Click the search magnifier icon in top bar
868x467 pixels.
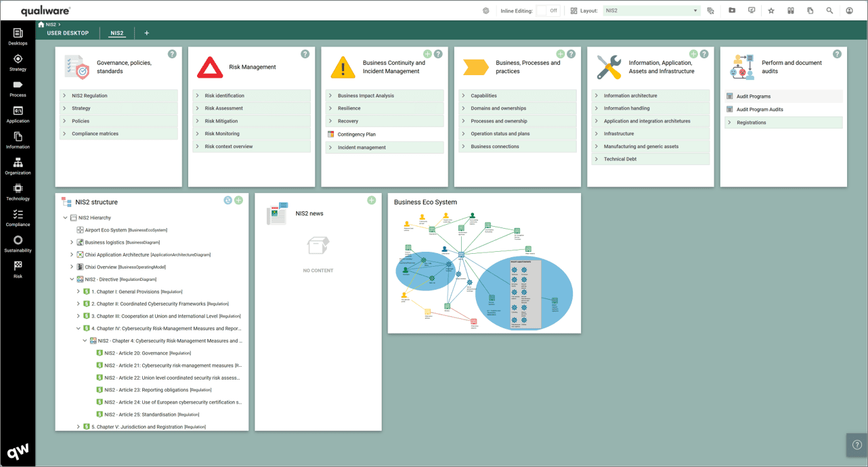coord(829,11)
